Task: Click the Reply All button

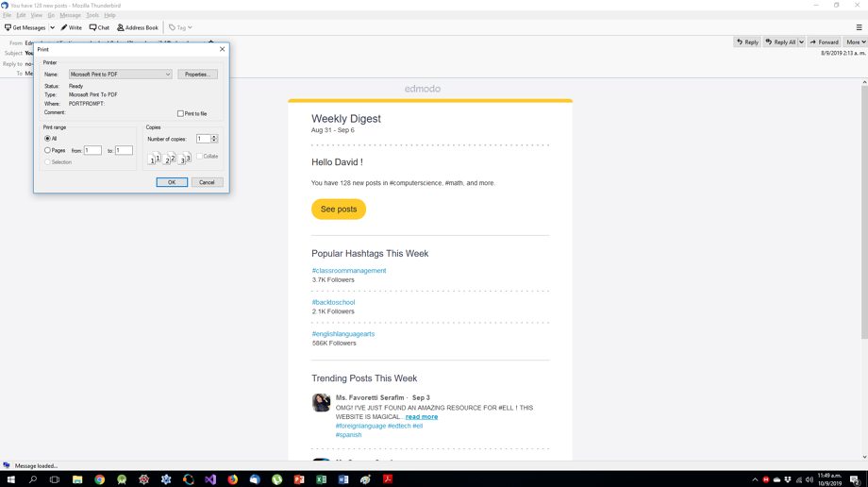Action: tap(780, 42)
